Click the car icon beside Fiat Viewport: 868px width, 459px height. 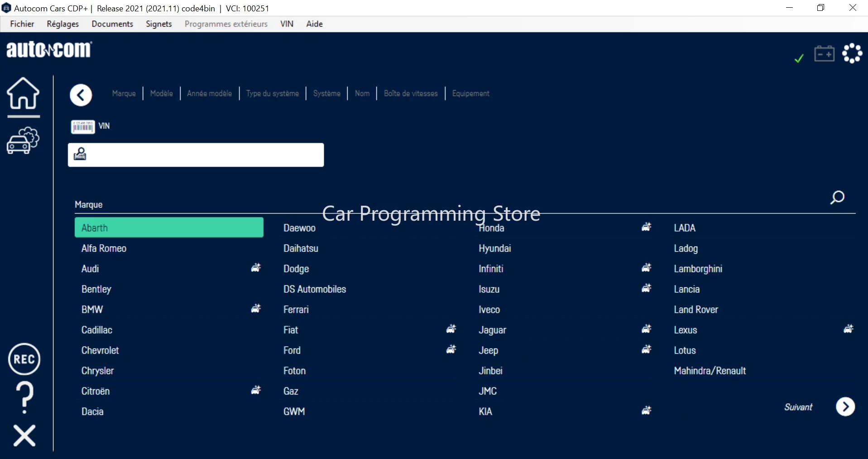[451, 329]
